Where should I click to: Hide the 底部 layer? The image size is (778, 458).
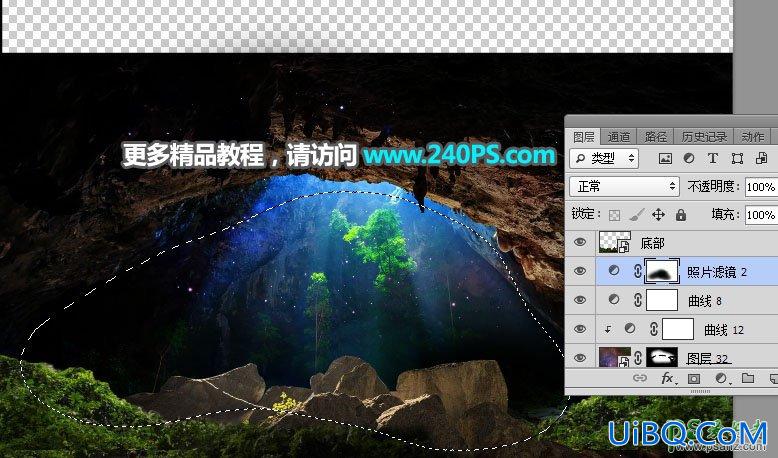pos(580,242)
